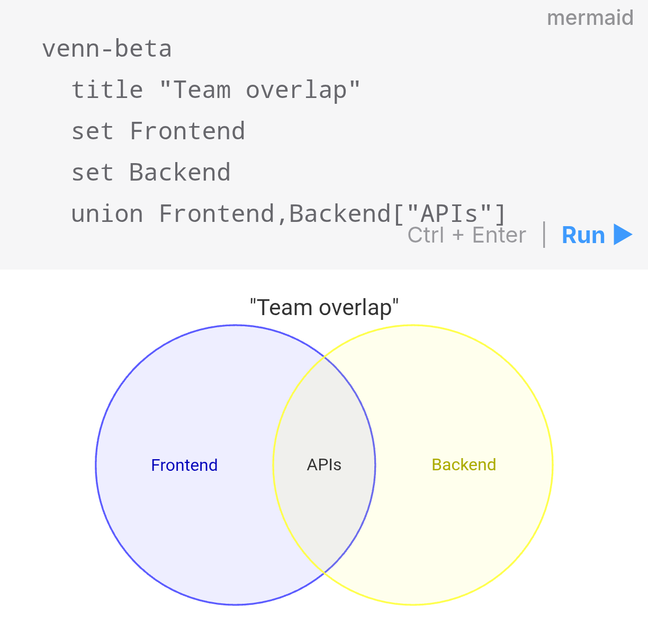Select the 'set Frontend' statement
Screen dimensions: 648x644
(x=158, y=131)
